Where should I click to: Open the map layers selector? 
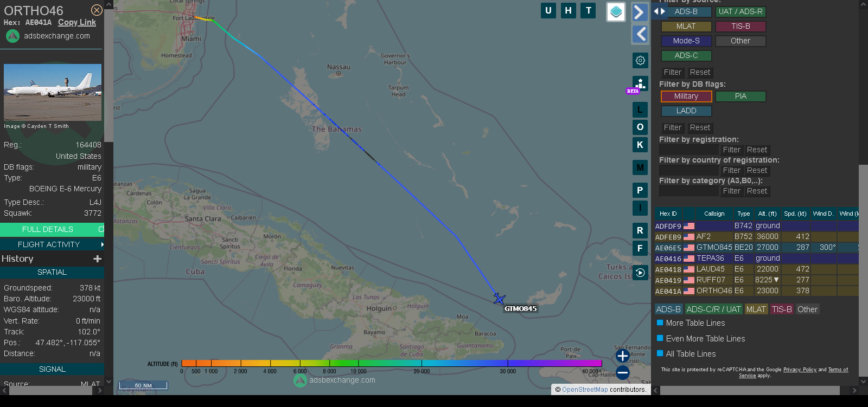616,12
